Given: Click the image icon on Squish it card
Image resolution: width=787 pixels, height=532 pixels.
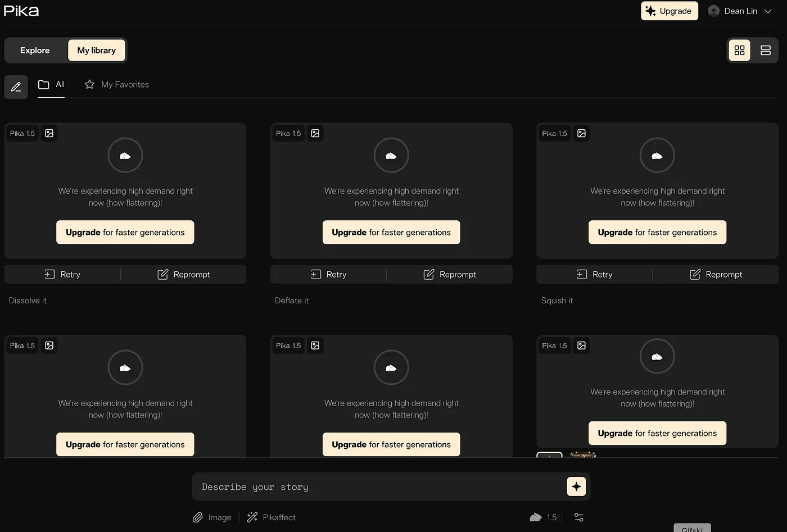Looking at the screenshot, I should click(x=581, y=134).
